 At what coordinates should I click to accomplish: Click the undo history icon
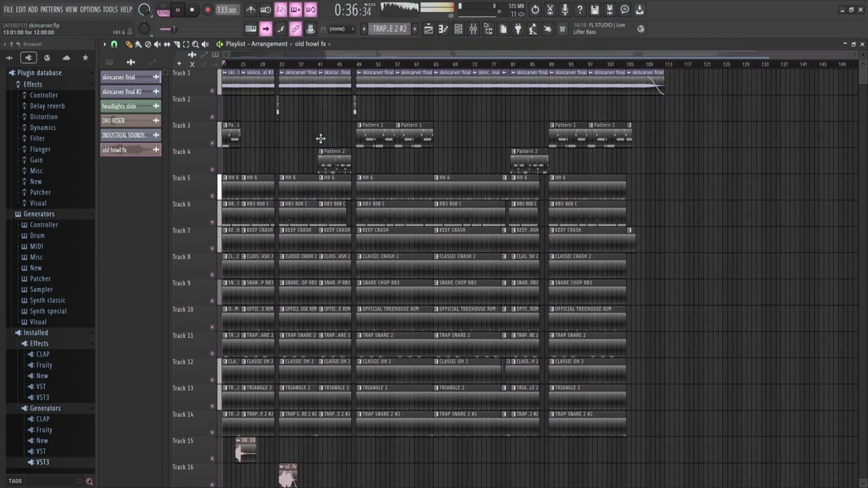[x=535, y=9]
